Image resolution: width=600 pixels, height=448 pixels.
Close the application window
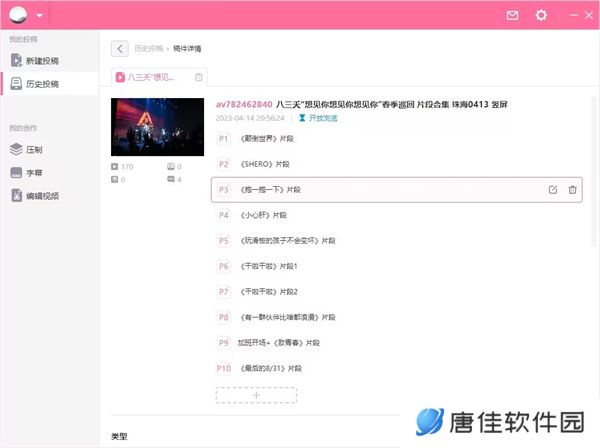click(x=589, y=15)
